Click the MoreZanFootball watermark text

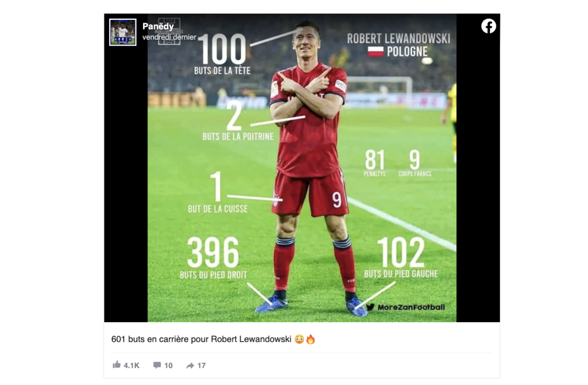coord(411,307)
